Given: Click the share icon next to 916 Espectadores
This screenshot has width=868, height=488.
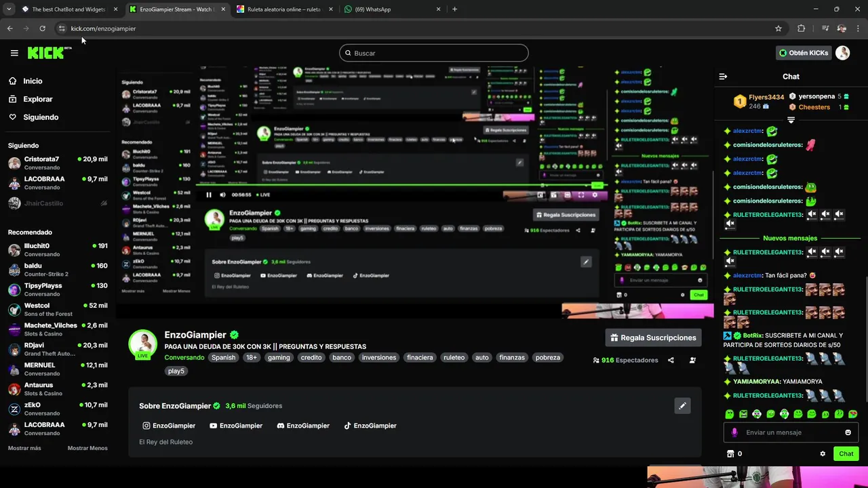Looking at the screenshot, I should click(x=671, y=361).
